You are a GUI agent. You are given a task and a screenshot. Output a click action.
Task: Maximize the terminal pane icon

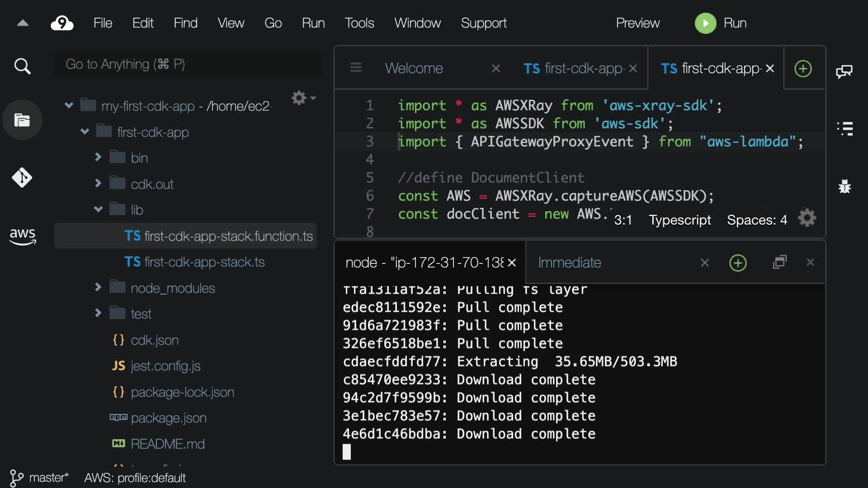coord(780,262)
